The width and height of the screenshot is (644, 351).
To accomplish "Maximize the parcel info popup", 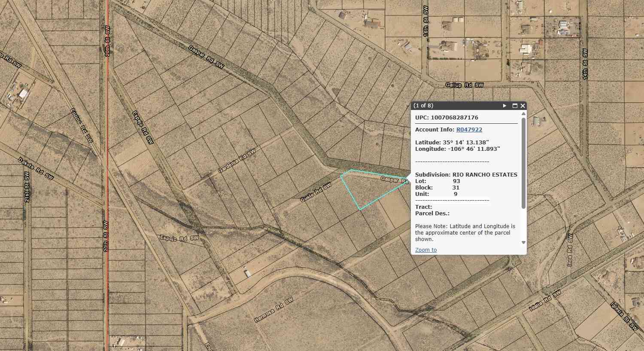I will tap(515, 106).
